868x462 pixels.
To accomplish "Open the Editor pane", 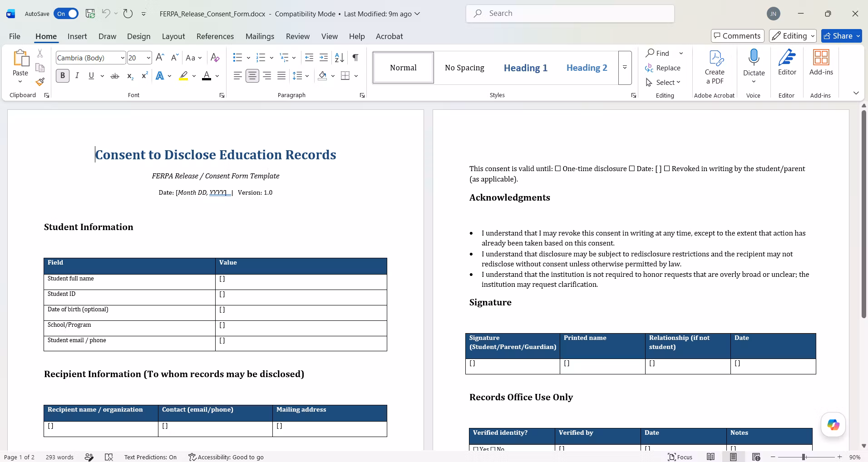I will [x=787, y=63].
